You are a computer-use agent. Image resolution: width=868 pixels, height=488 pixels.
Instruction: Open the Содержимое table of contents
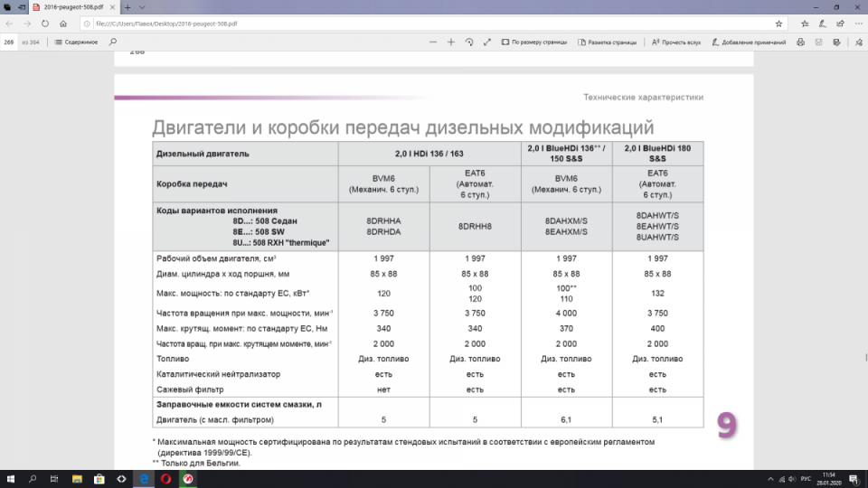[76, 42]
